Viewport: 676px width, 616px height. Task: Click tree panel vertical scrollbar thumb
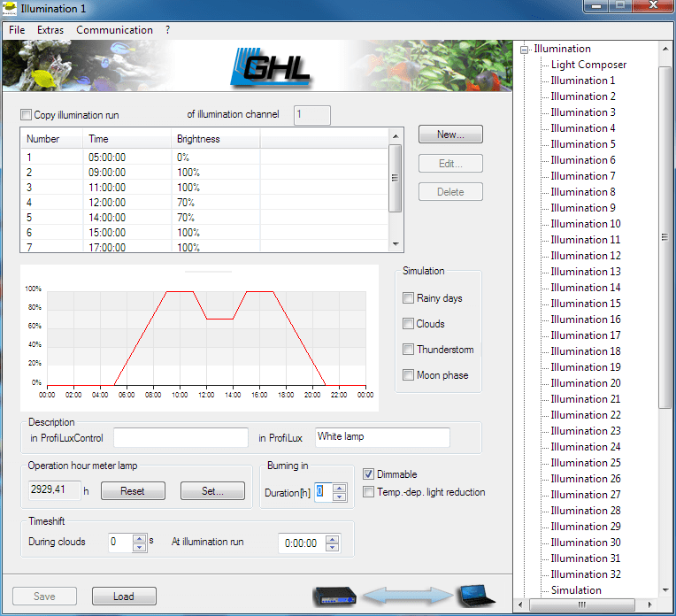664,237
